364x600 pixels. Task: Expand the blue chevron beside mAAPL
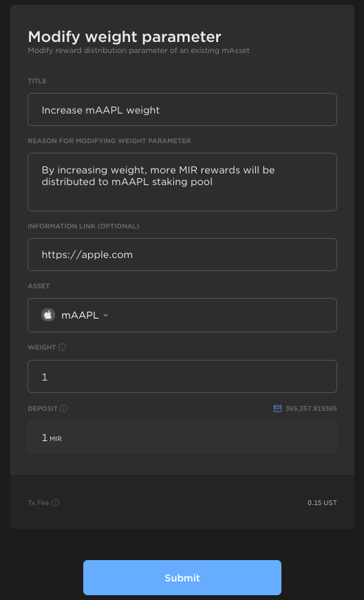click(106, 315)
